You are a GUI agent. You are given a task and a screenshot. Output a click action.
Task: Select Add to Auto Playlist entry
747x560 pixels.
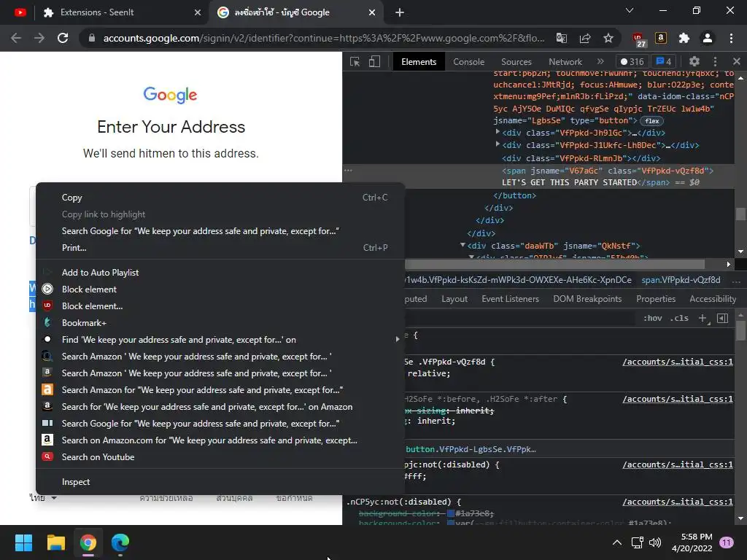[x=220, y=273]
